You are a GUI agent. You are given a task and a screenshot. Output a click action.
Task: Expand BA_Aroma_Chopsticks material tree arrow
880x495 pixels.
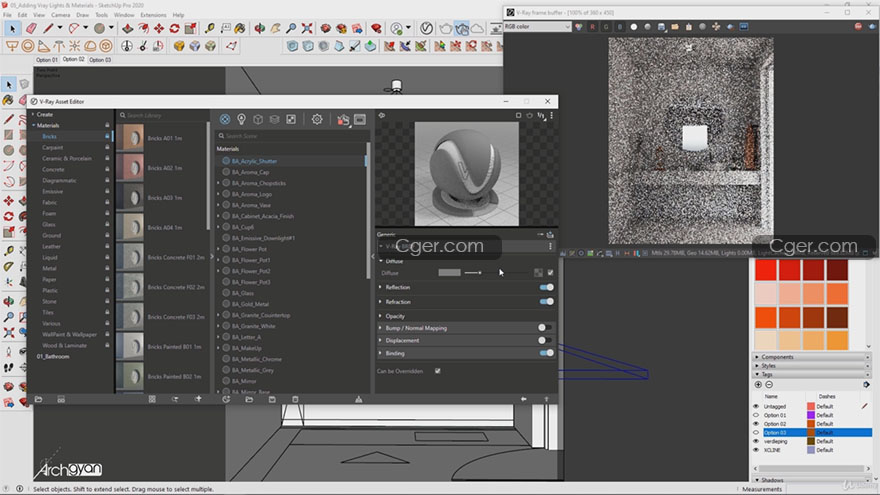[219, 183]
